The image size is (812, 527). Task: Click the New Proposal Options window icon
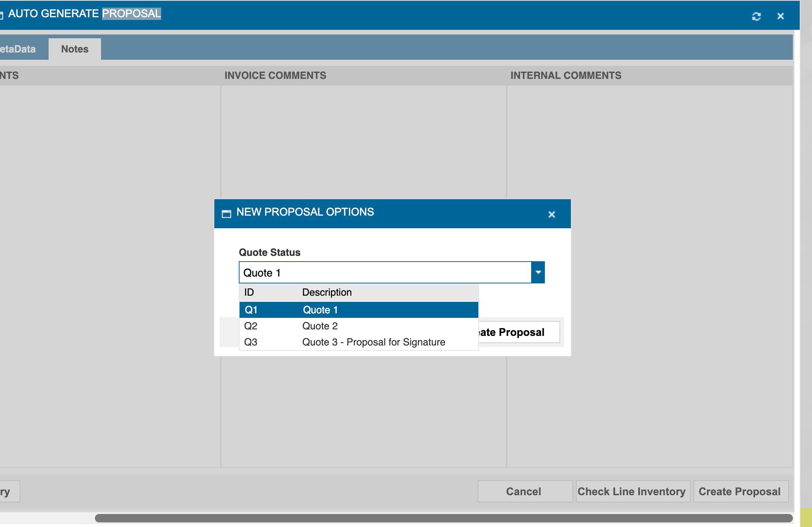coord(227,213)
